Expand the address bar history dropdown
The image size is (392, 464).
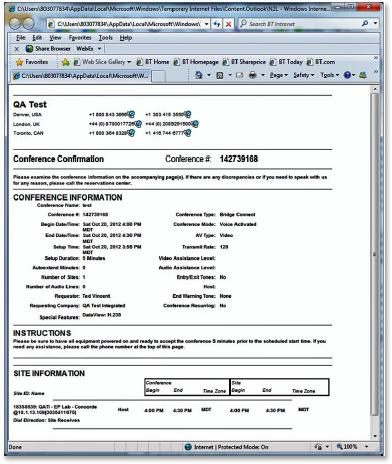206,24
